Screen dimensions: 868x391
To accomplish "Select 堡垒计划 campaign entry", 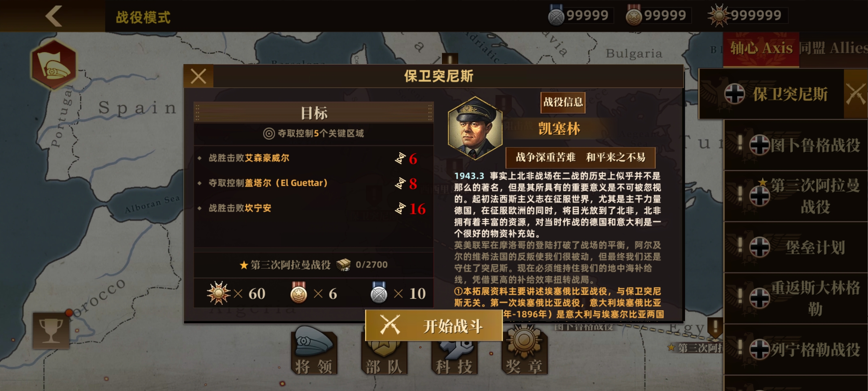I will point(796,248).
